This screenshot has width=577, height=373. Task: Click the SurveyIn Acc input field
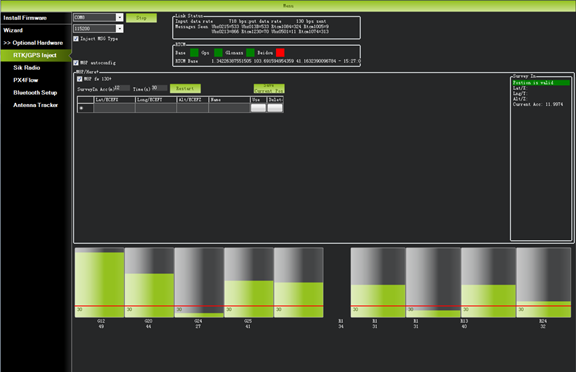(x=122, y=88)
